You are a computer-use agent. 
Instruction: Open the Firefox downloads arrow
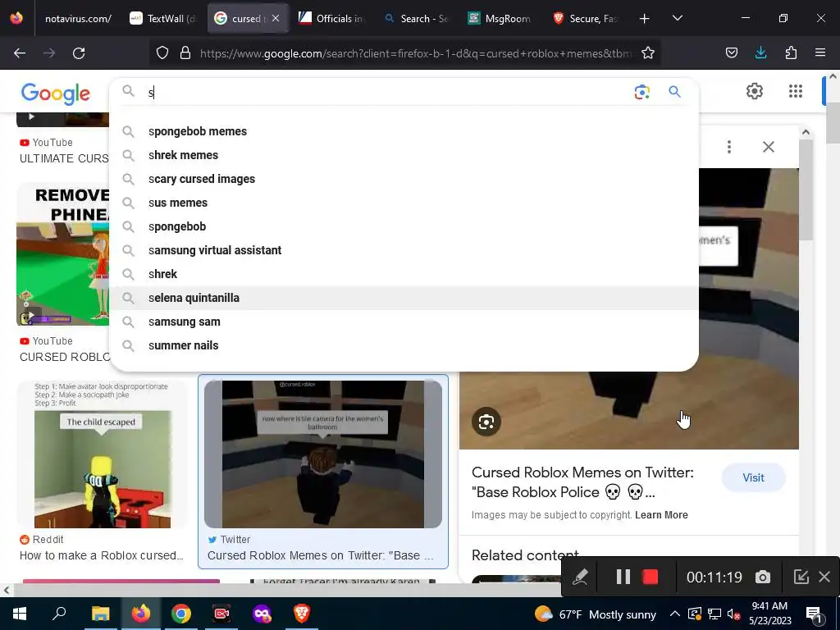(760, 53)
